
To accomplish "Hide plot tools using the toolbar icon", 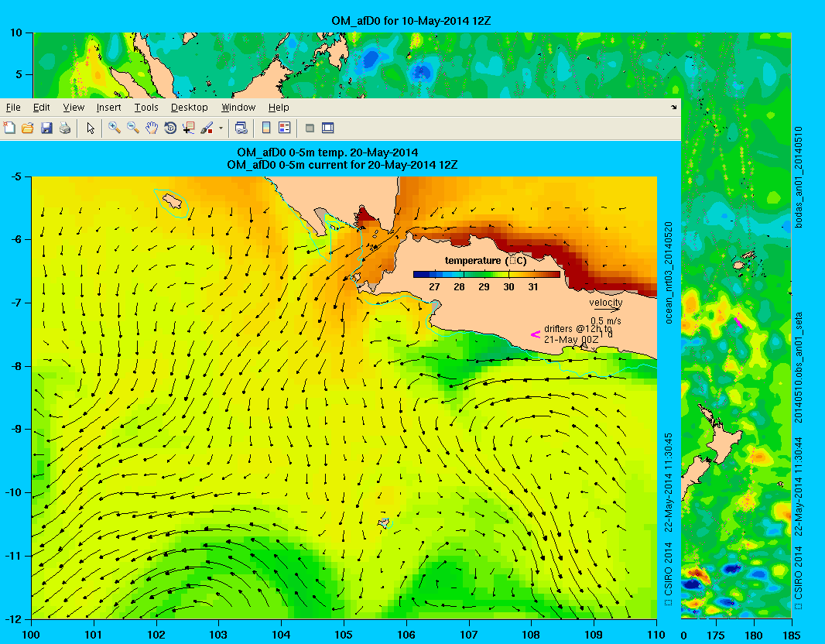I will click(310, 128).
